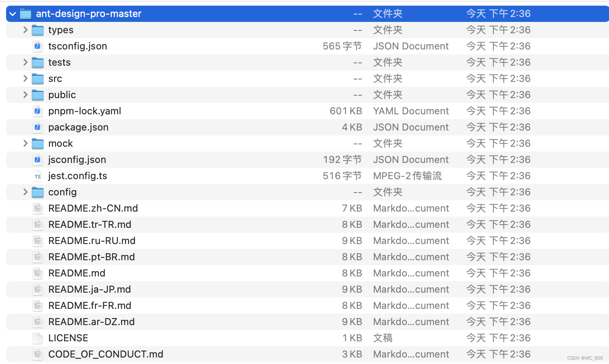Select the README.zh-CN.md file name
The height and width of the screenshot is (364, 609).
93,208
